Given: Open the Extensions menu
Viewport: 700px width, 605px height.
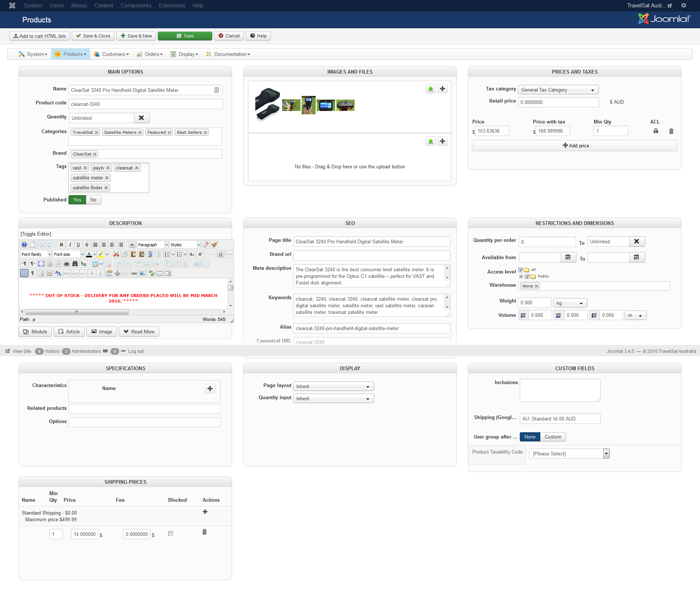Looking at the screenshot, I should 172,6.
